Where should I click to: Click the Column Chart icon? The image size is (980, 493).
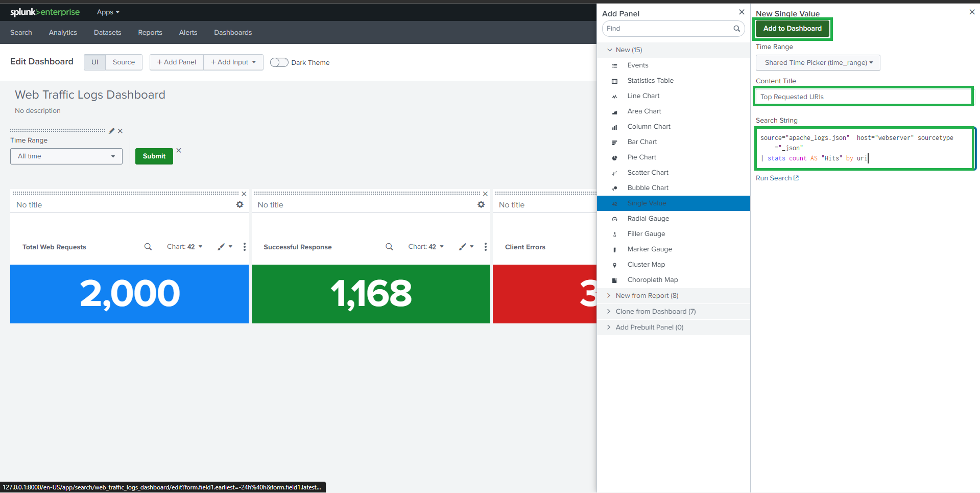[x=614, y=127]
